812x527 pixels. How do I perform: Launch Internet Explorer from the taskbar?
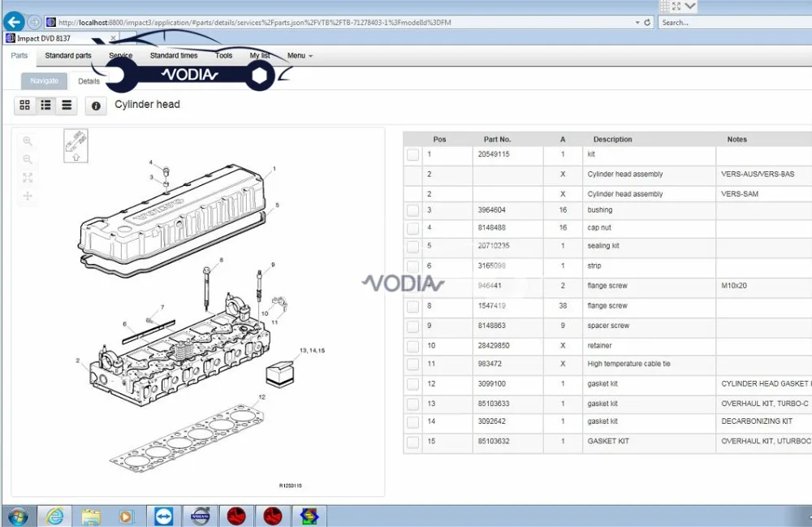[54, 516]
